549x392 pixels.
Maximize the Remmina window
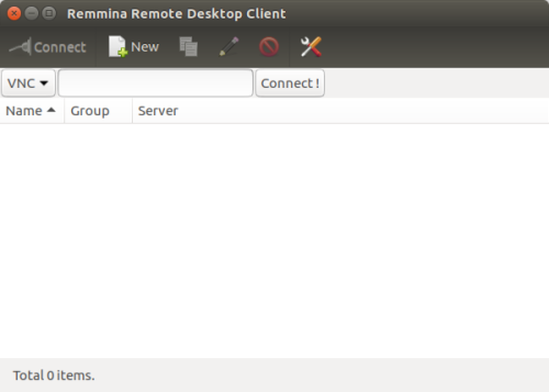click(49, 13)
